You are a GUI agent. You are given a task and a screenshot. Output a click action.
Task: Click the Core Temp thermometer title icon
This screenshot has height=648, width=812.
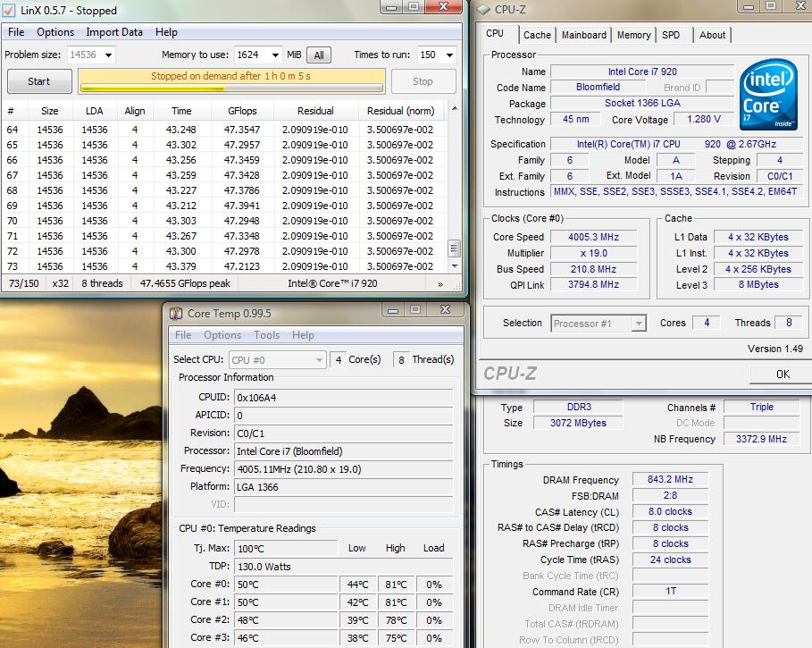point(175,313)
